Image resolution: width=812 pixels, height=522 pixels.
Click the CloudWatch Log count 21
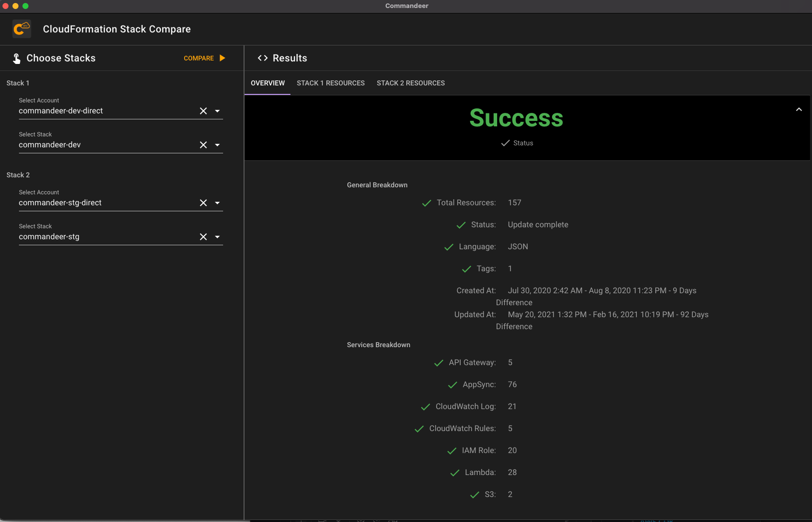click(x=512, y=407)
